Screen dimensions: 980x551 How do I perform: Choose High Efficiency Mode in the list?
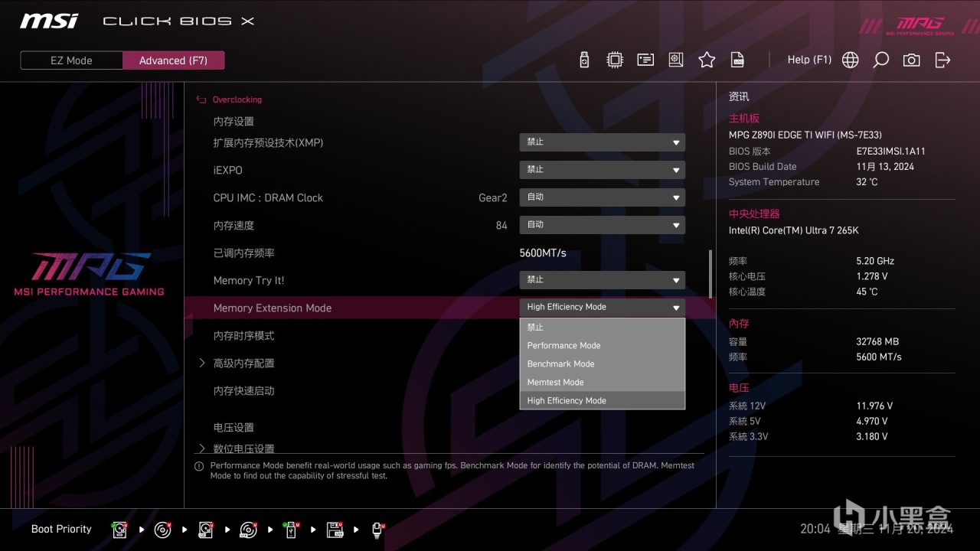click(x=602, y=400)
